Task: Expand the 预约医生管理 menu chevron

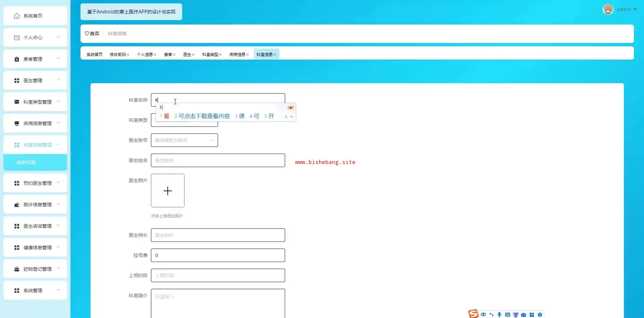Action: click(x=58, y=183)
